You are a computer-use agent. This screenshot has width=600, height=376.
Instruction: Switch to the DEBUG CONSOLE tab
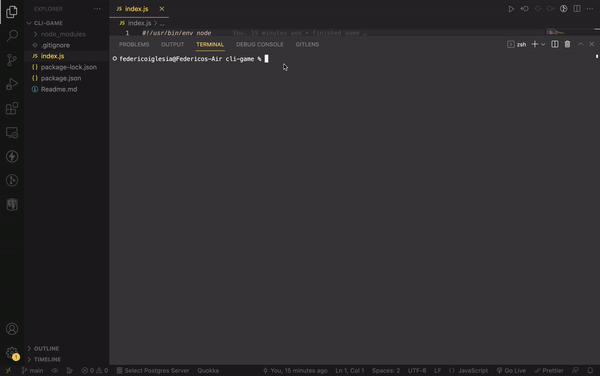pyautogui.click(x=260, y=44)
